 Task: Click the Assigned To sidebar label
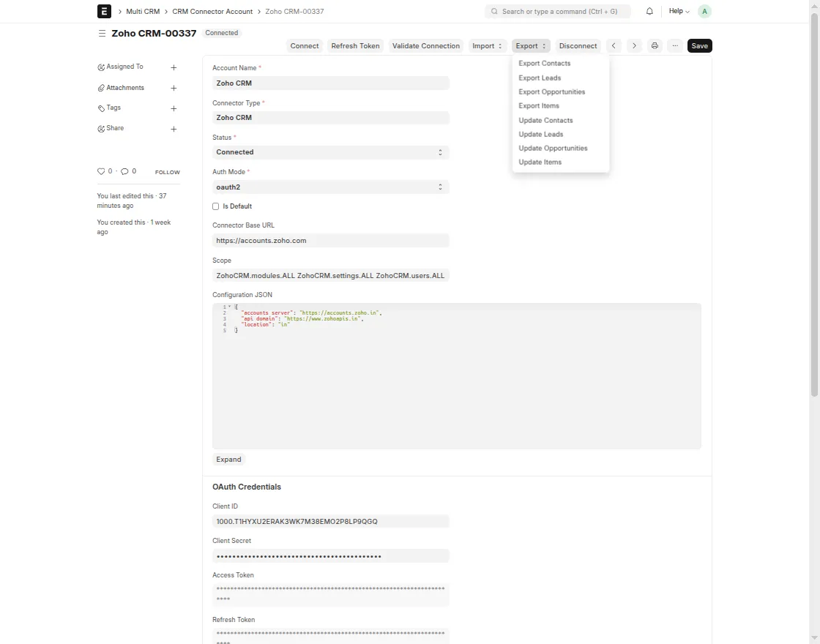click(124, 67)
